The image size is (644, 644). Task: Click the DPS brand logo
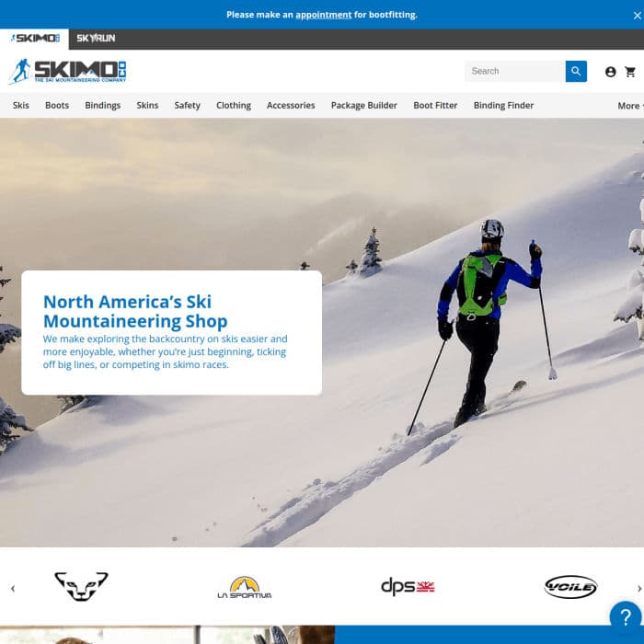tap(408, 587)
